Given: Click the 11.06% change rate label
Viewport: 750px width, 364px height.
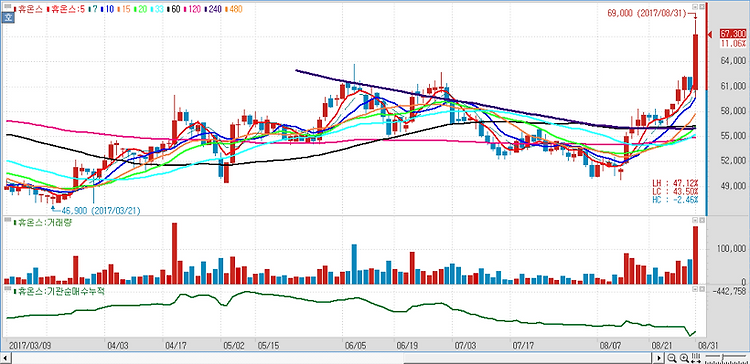Looking at the screenshot, I should (733, 44).
